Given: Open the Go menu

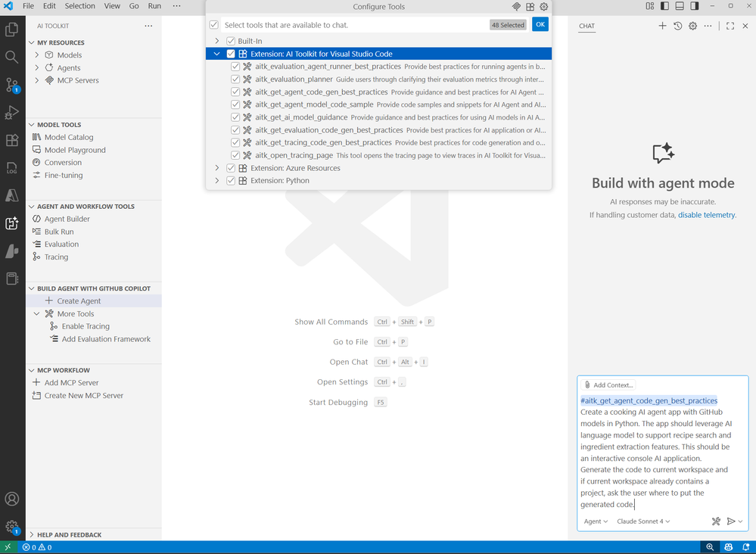Looking at the screenshot, I should [134, 6].
